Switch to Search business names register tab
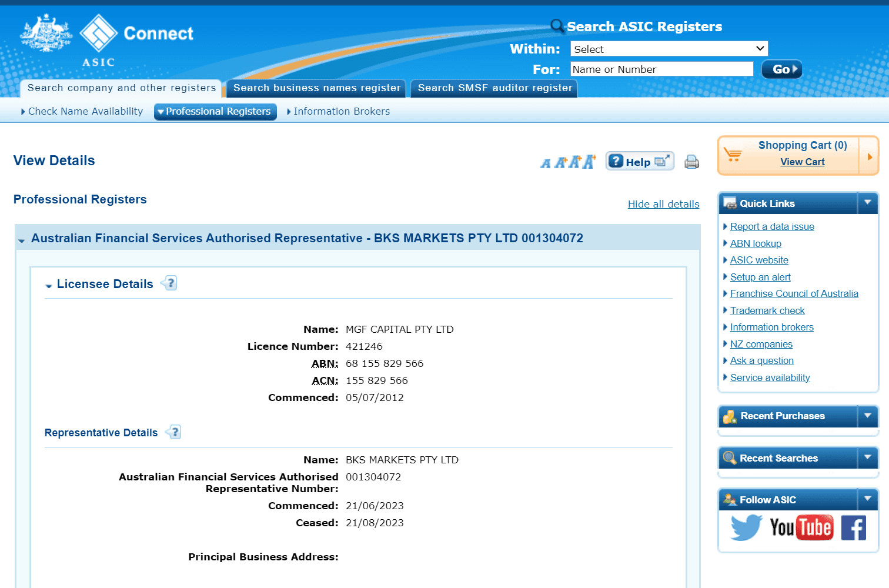The width and height of the screenshot is (889, 588). pyautogui.click(x=316, y=88)
